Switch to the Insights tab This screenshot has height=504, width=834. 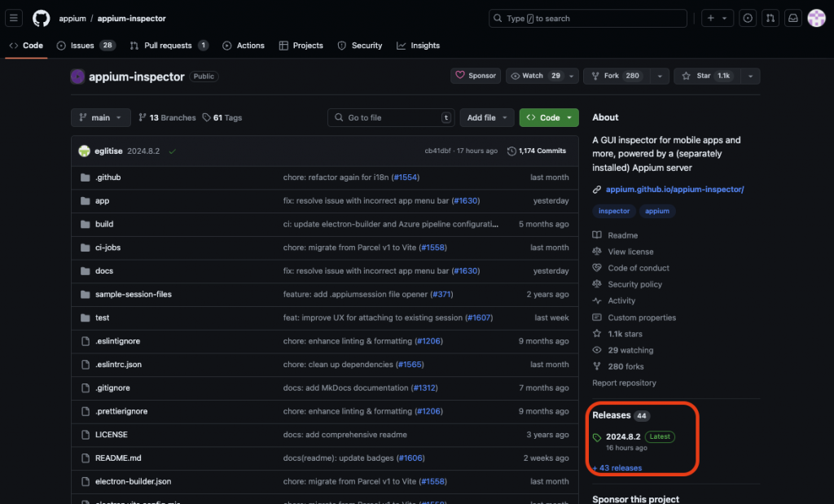[419, 46]
